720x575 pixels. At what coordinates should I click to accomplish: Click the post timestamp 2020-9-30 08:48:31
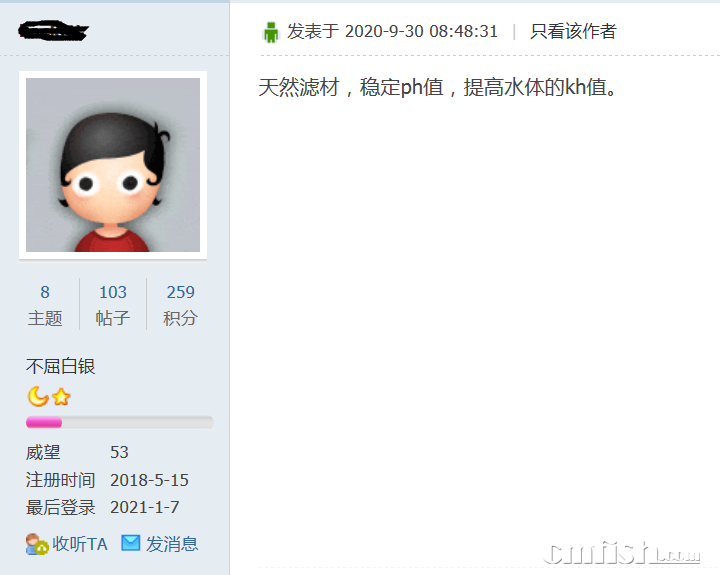pos(421,31)
